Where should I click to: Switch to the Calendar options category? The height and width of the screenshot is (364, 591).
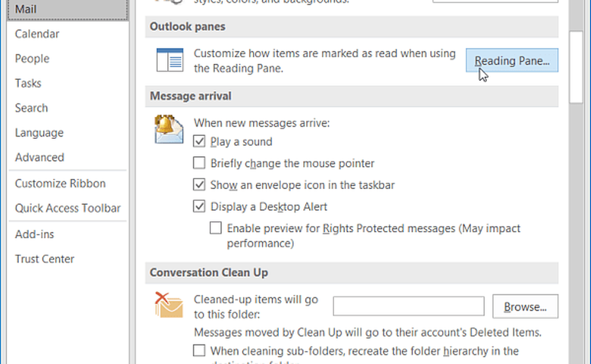click(37, 34)
